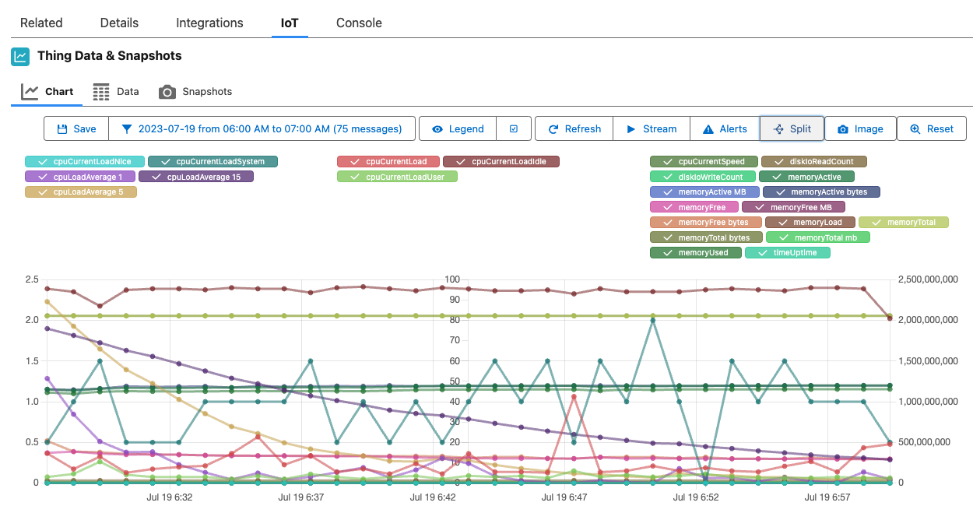Click the Jul 19 6:32 x-axis label
Screen dimensions: 980x520
pos(170,496)
